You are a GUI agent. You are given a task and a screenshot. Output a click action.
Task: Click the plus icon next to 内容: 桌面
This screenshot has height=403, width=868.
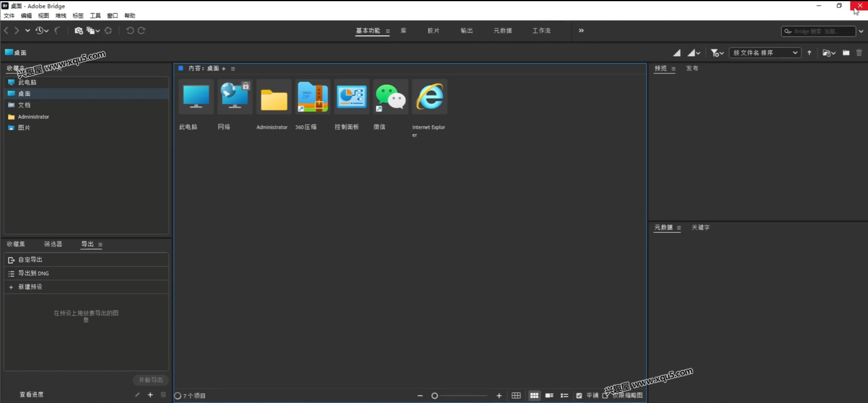click(224, 69)
